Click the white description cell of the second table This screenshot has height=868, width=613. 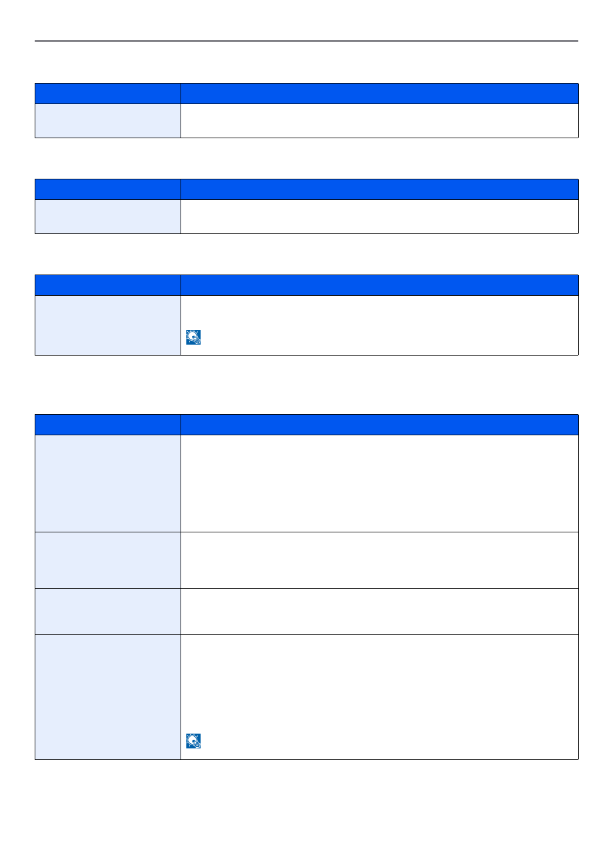point(380,217)
